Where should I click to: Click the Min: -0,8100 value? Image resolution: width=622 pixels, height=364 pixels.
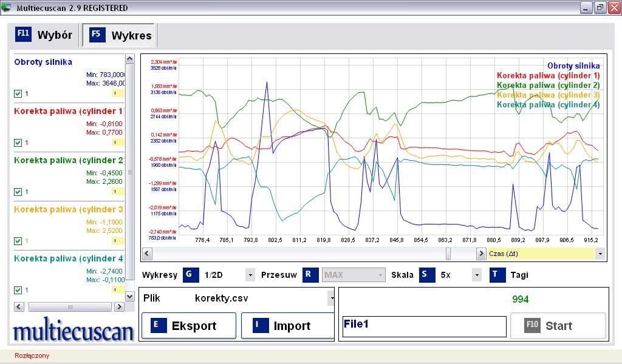click(104, 124)
